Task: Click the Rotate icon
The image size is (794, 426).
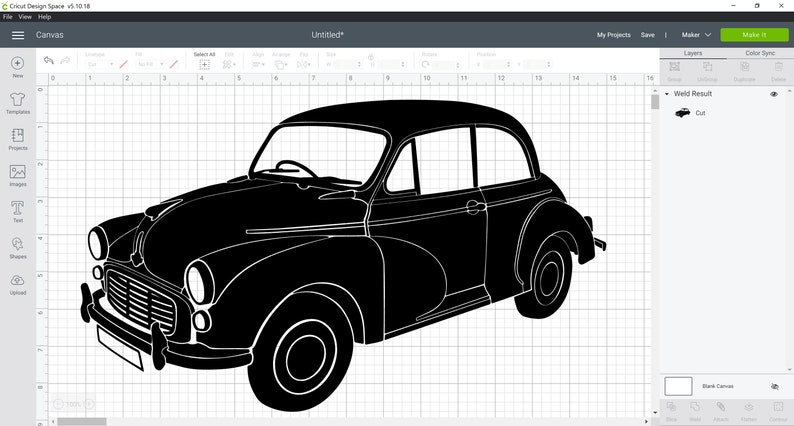Action: click(x=425, y=64)
